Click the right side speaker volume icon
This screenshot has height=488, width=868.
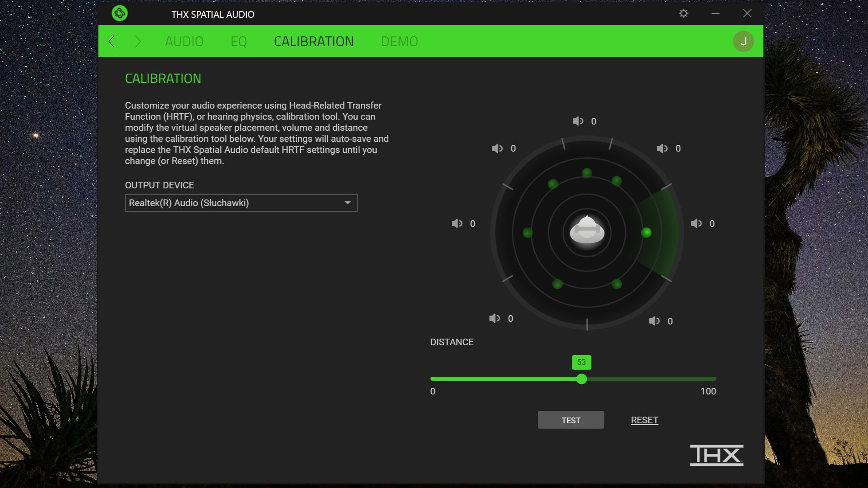coord(696,224)
